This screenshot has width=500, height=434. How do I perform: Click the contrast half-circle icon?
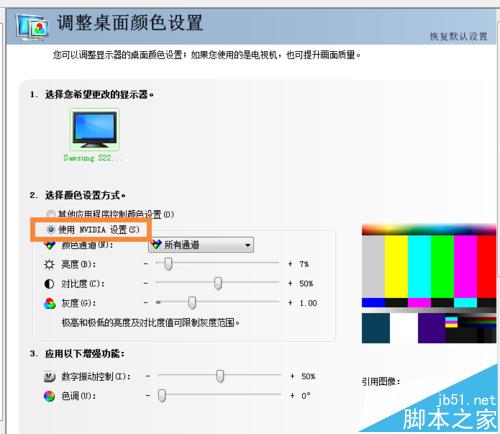[x=49, y=284]
